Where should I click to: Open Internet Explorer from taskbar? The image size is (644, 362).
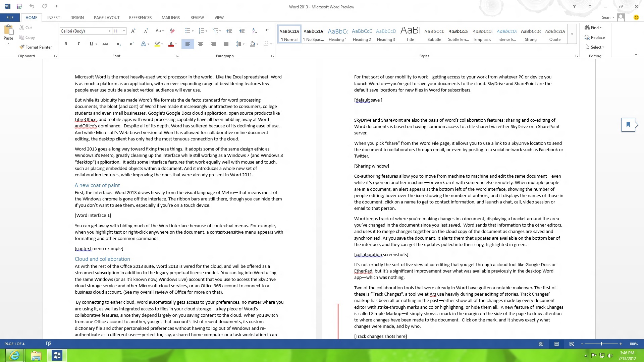coord(14,355)
